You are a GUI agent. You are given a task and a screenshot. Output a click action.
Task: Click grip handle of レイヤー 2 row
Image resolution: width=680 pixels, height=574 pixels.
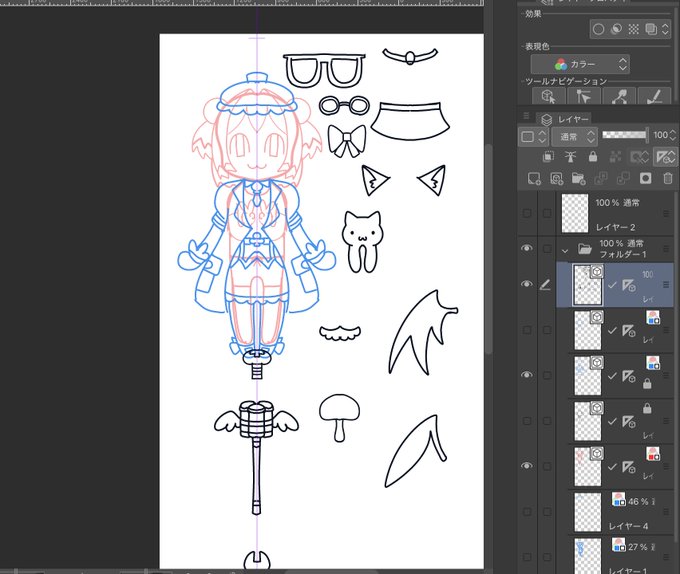(666, 213)
